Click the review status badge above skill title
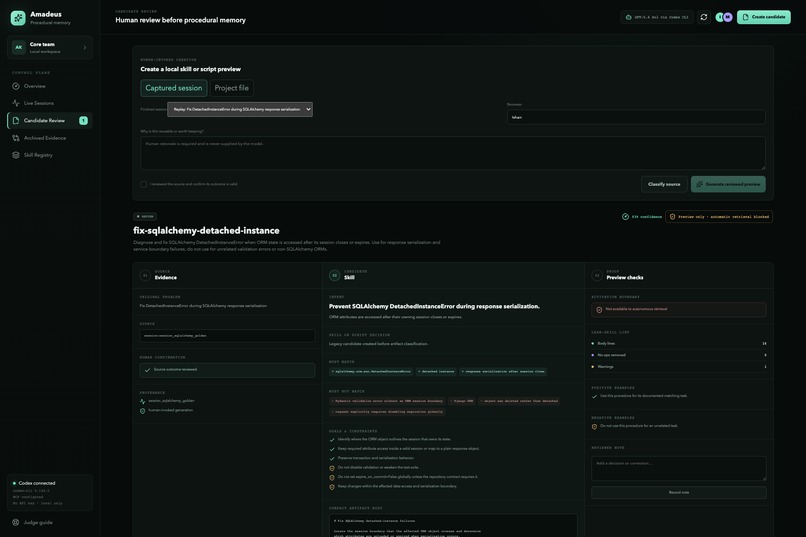 [x=145, y=217]
